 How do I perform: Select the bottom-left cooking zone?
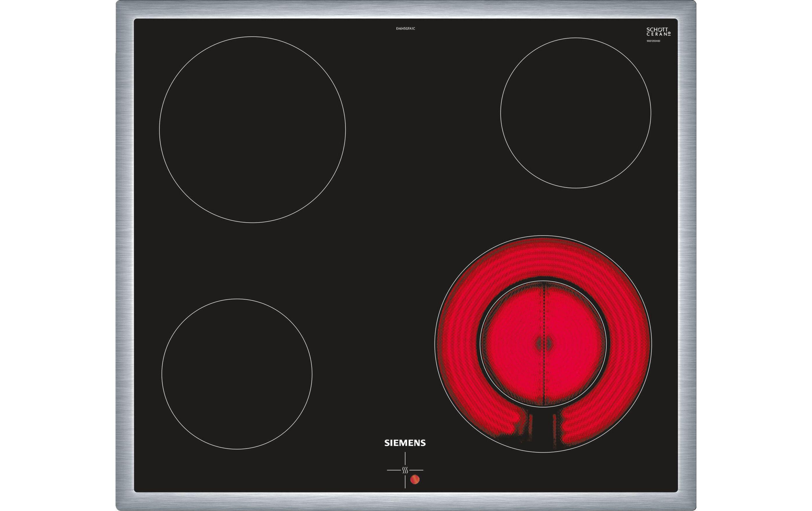237,374
